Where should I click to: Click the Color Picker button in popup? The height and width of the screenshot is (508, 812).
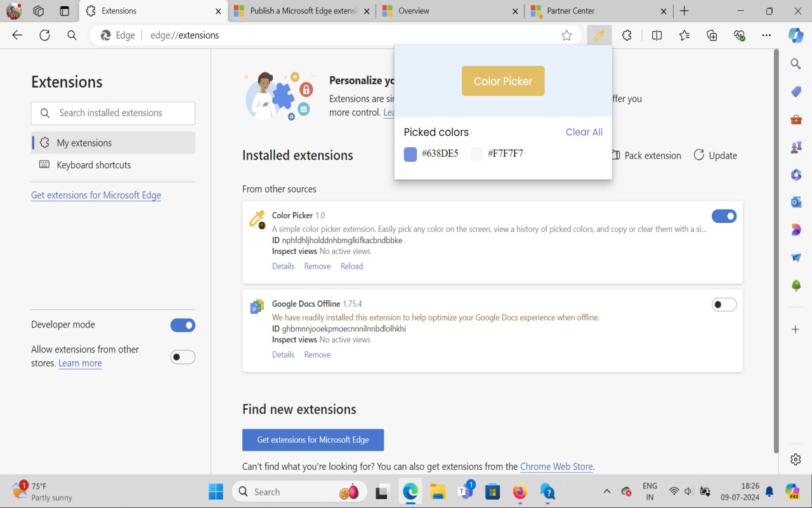pos(503,81)
